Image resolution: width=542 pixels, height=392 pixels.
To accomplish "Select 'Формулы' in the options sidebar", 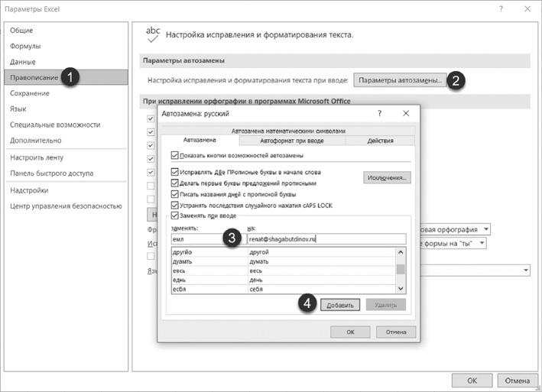I will pos(26,46).
